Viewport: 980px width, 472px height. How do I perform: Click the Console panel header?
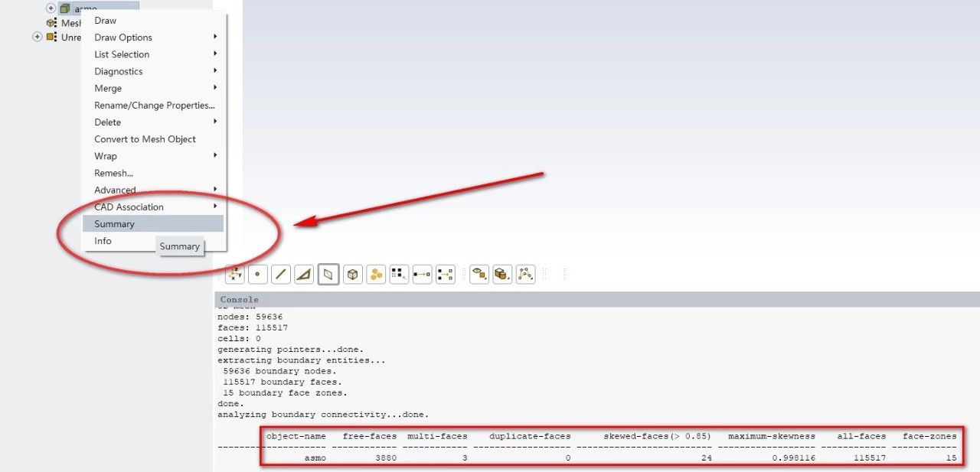(x=597, y=299)
